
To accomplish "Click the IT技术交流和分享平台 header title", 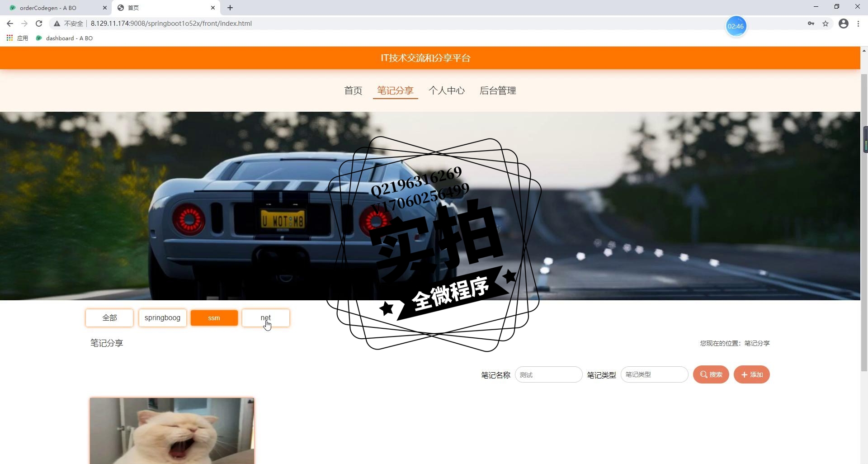I will click(425, 58).
